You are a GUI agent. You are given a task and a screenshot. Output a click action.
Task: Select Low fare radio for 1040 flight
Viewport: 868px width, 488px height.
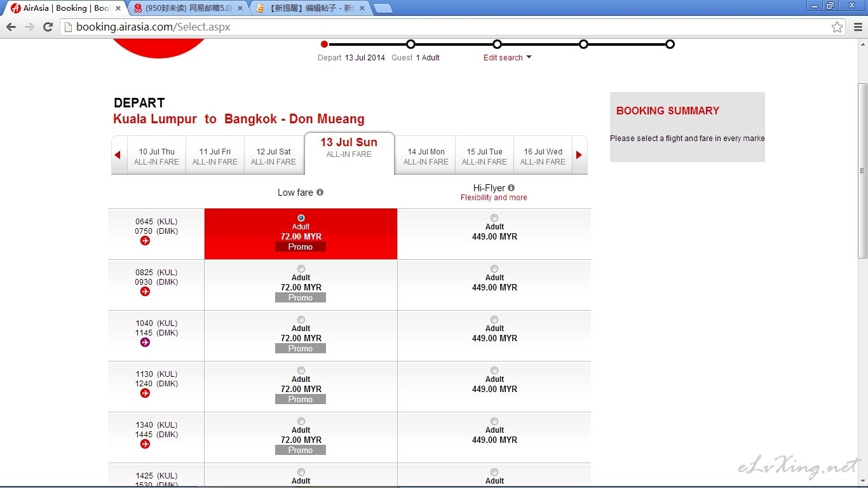click(x=301, y=320)
